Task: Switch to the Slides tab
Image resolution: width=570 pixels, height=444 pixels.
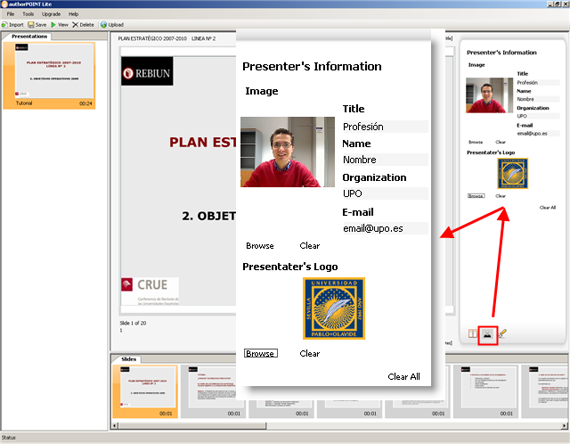Action: tap(128, 359)
